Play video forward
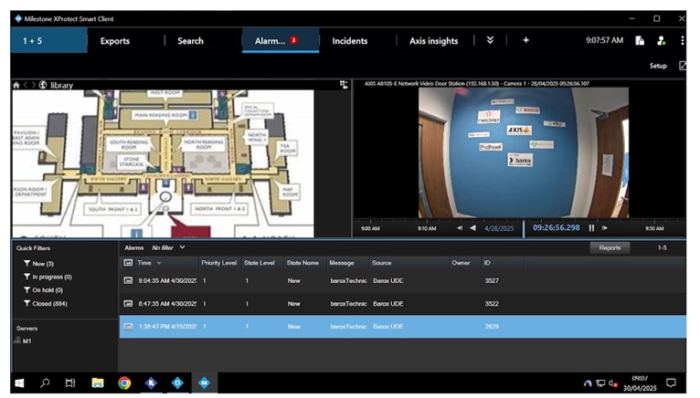 605,228
